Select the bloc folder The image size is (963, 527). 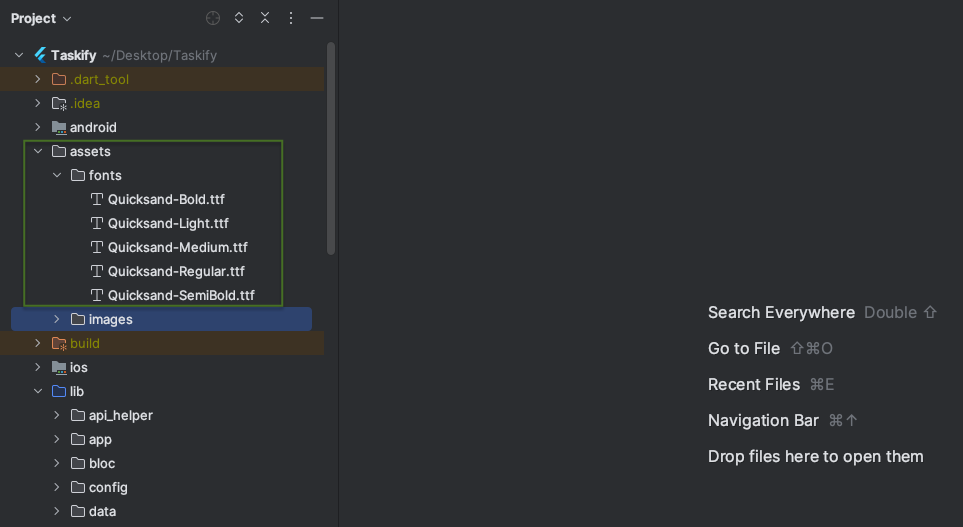101,463
